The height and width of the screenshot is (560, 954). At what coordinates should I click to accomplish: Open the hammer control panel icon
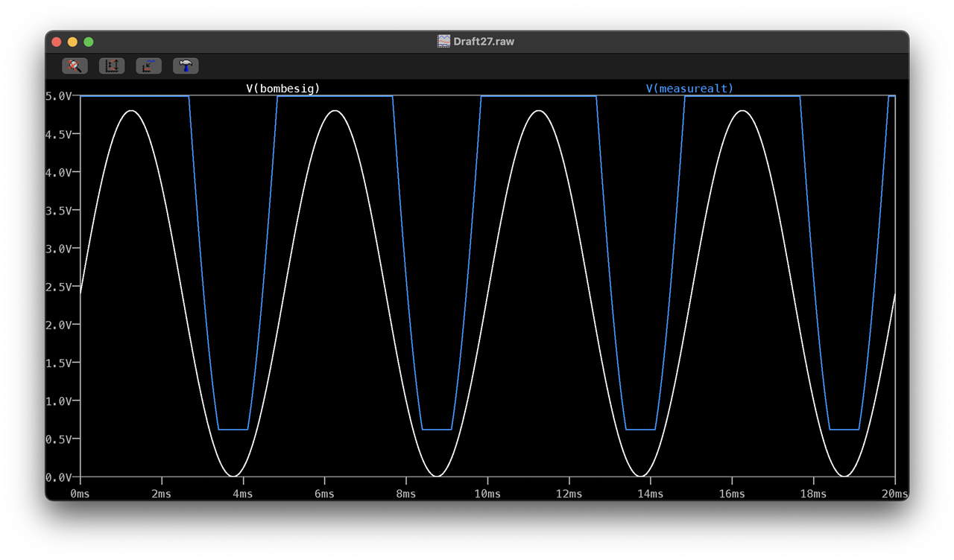click(x=186, y=66)
